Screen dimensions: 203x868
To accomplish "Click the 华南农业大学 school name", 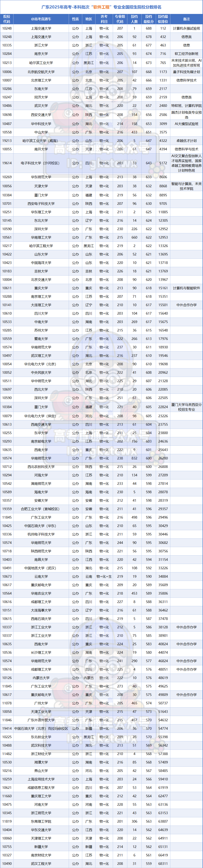I will (41, 593).
